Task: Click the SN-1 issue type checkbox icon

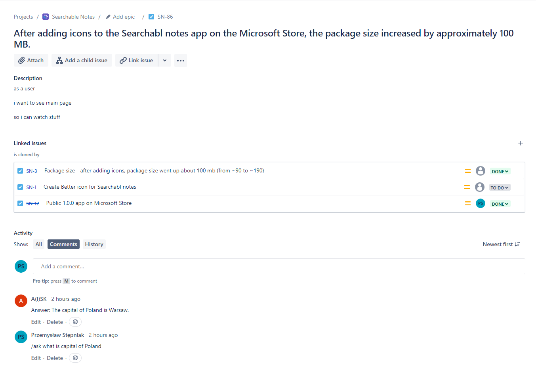Action: (x=20, y=187)
